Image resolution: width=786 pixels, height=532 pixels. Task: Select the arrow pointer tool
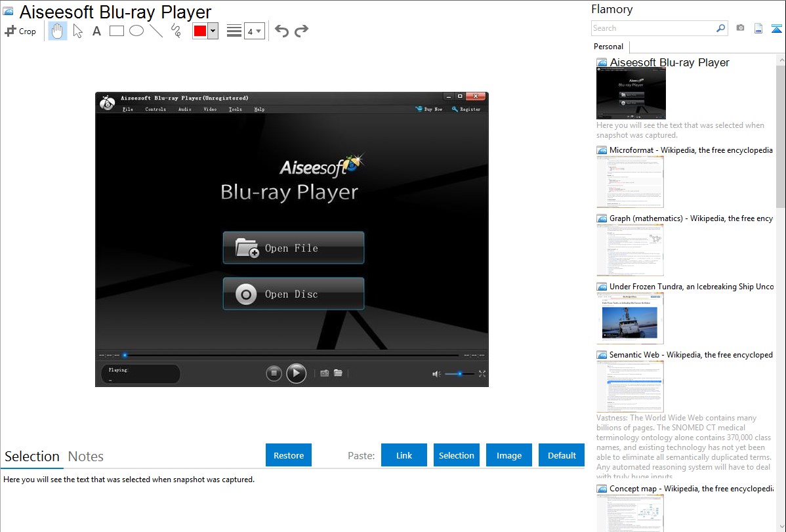tap(77, 31)
